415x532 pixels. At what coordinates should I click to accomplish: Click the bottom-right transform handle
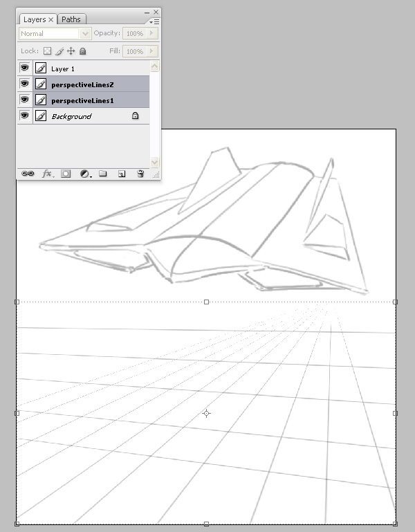pyautogui.click(x=395, y=524)
